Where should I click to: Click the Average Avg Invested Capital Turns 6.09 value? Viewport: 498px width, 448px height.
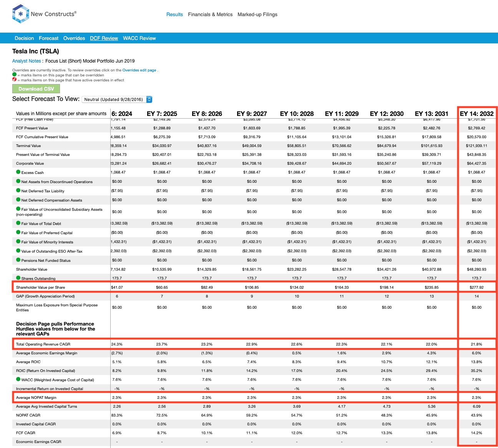click(x=476, y=406)
